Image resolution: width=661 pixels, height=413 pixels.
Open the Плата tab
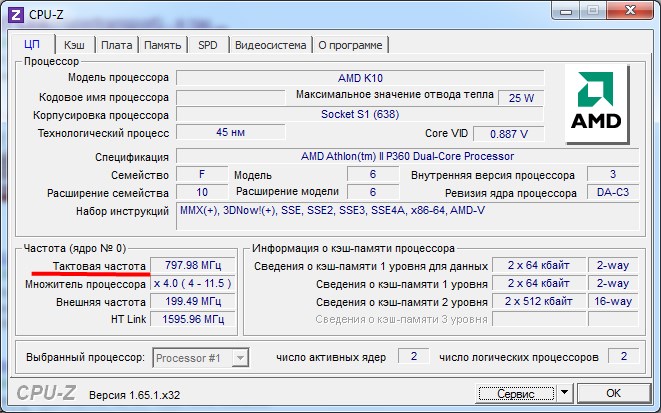click(x=117, y=45)
